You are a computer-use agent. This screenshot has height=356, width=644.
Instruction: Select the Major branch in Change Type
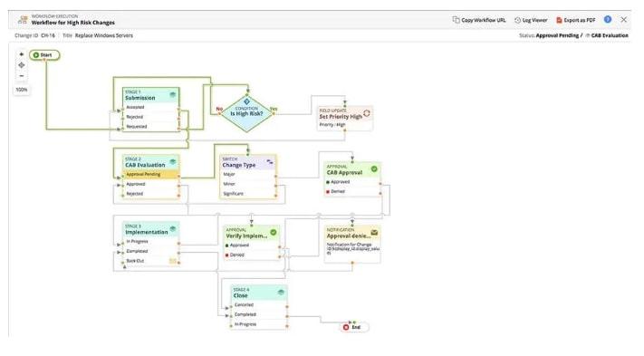[x=248, y=174]
